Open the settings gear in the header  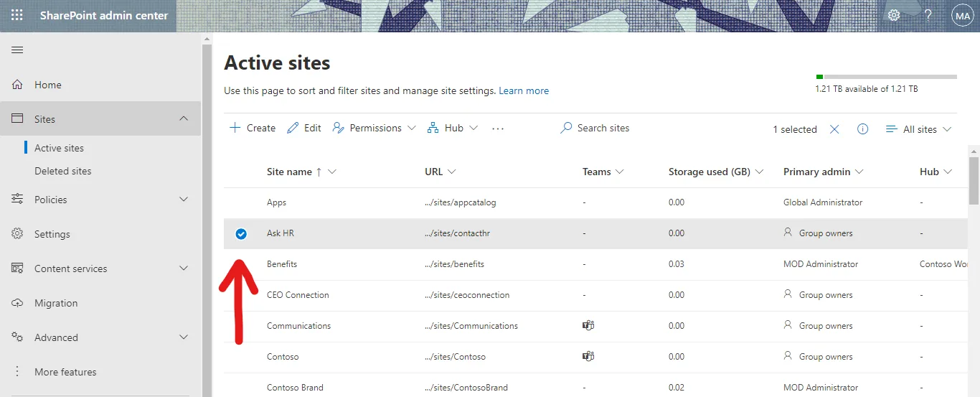(894, 15)
